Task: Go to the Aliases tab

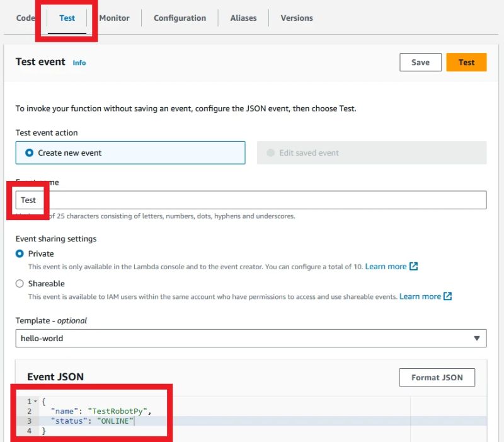Action: tap(243, 18)
